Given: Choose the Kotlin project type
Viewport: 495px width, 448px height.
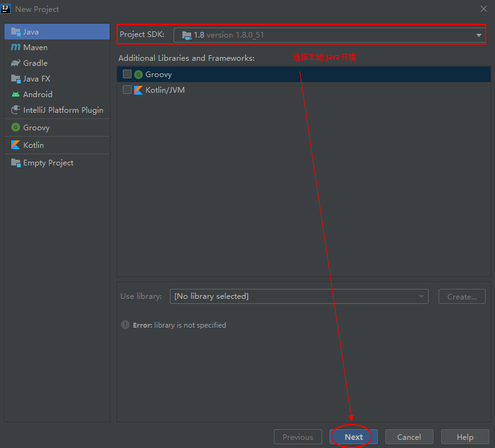Looking at the screenshot, I should 57,145.
